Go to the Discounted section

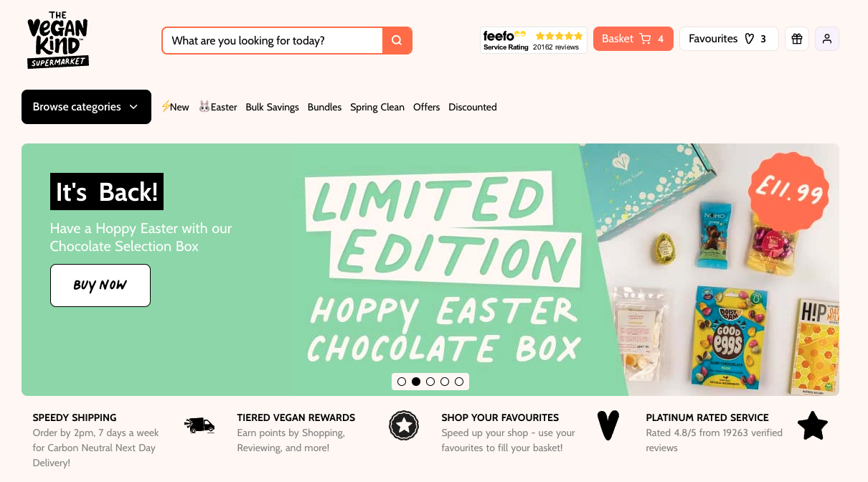pos(473,107)
